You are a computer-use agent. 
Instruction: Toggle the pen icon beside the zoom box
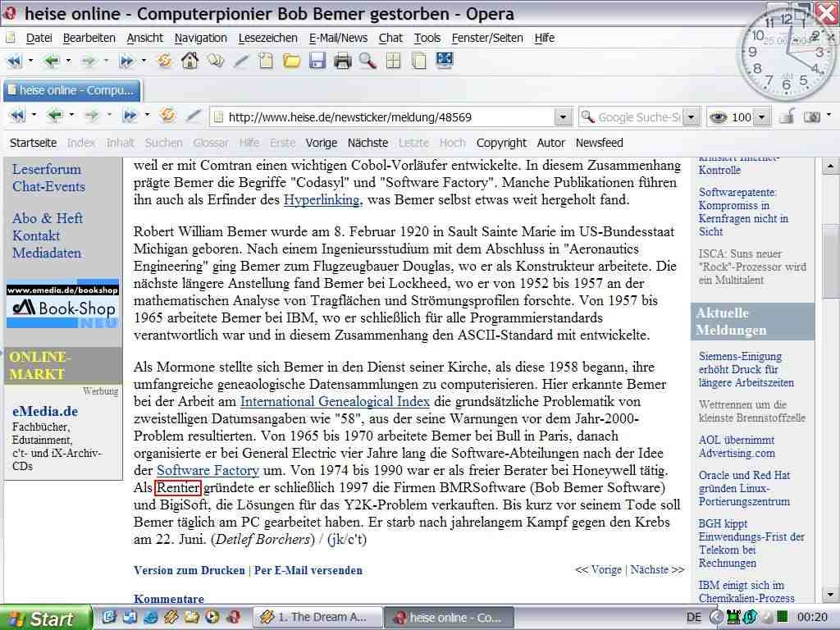(787, 116)
